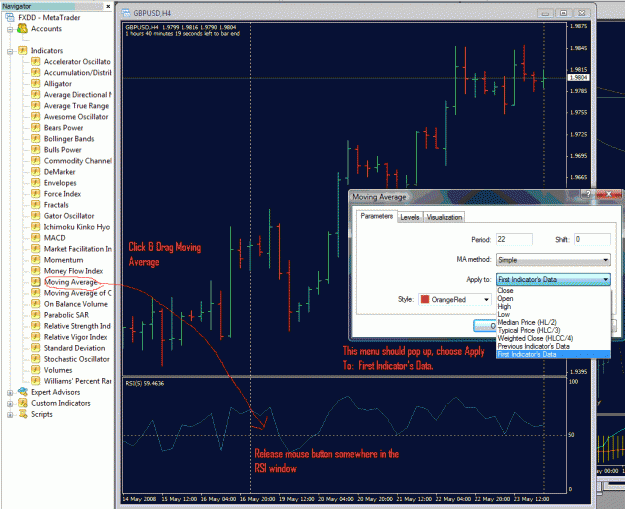Switch to the Visualization tab

444,217
